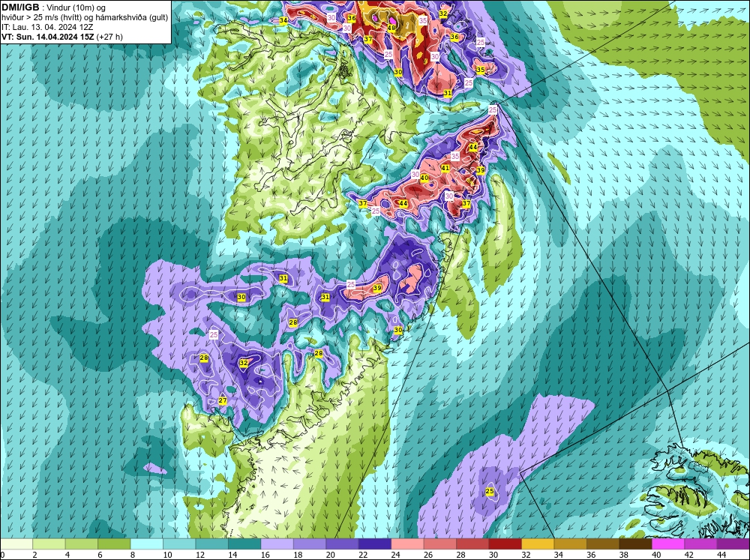Pick the dark teal 14–16 legend swatch
750x560 pixels.
pos(244,544)
